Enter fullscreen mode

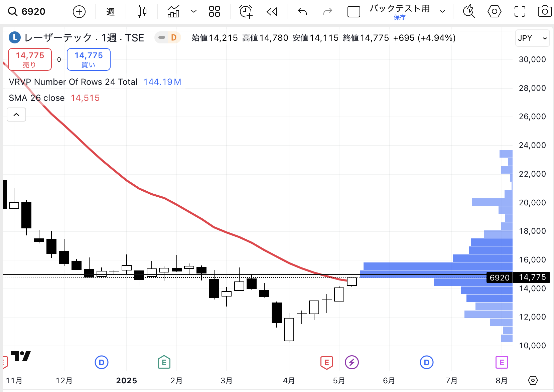520,12
